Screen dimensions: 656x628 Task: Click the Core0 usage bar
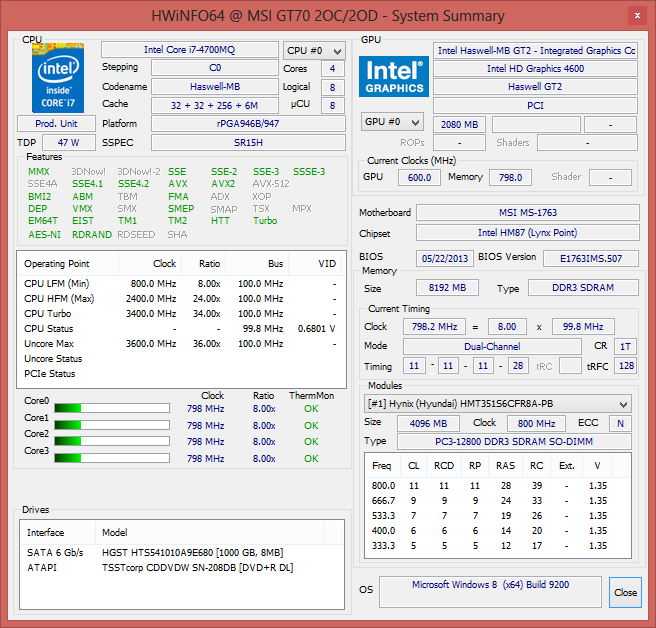pos(112,408)
